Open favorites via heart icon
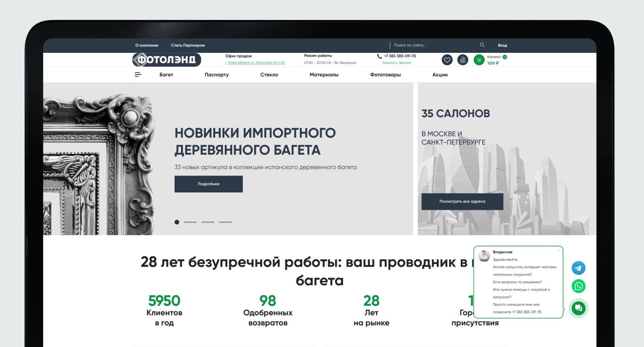 (x=447, y=60)
